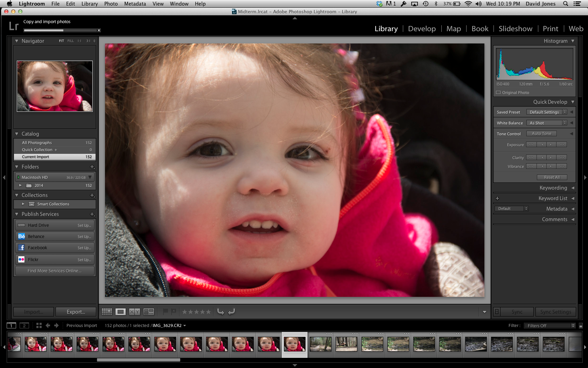The image size is (588, 368).
Task: Enable the Original Photo checkbox
Action: tap(498, 93)
